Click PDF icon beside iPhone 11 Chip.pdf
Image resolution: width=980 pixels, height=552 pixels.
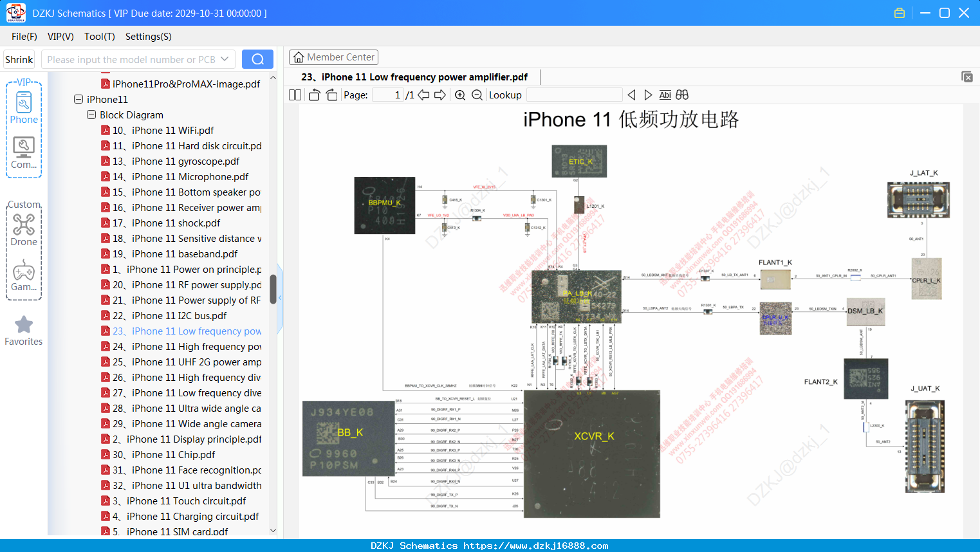[106, 454]
